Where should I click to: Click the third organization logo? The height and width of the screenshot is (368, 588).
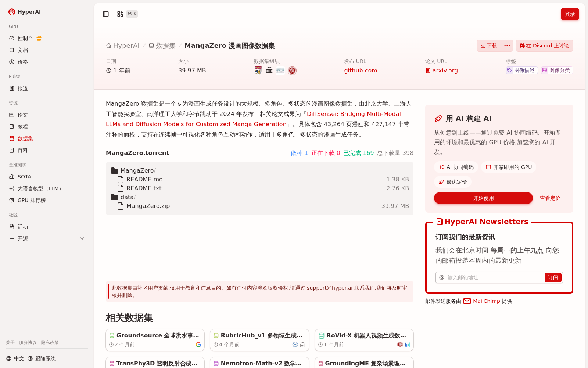280,70
